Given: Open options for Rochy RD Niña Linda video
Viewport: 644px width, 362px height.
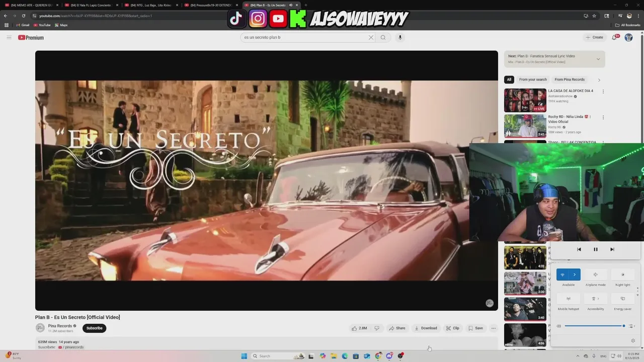Looking at the screenshot, I should click(x=603, y=117).
